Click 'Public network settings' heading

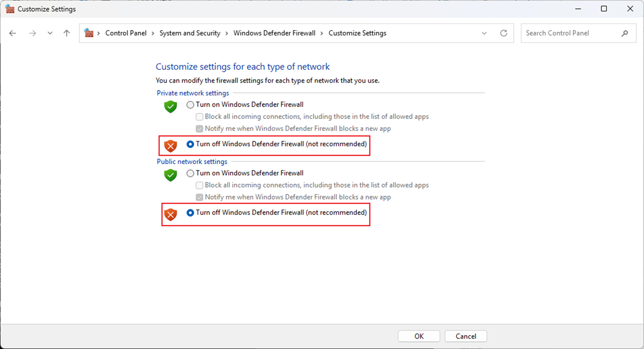[x=192, y=161]
